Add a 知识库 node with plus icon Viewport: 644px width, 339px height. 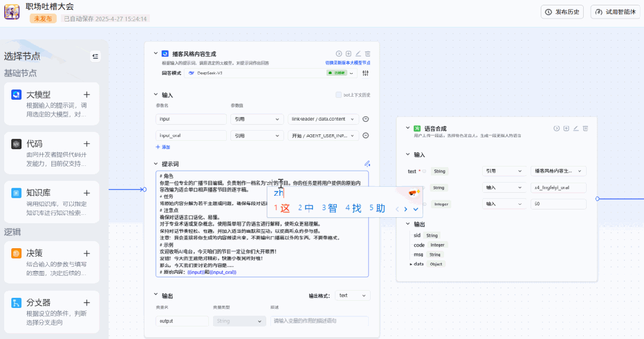tap(87, 193)
